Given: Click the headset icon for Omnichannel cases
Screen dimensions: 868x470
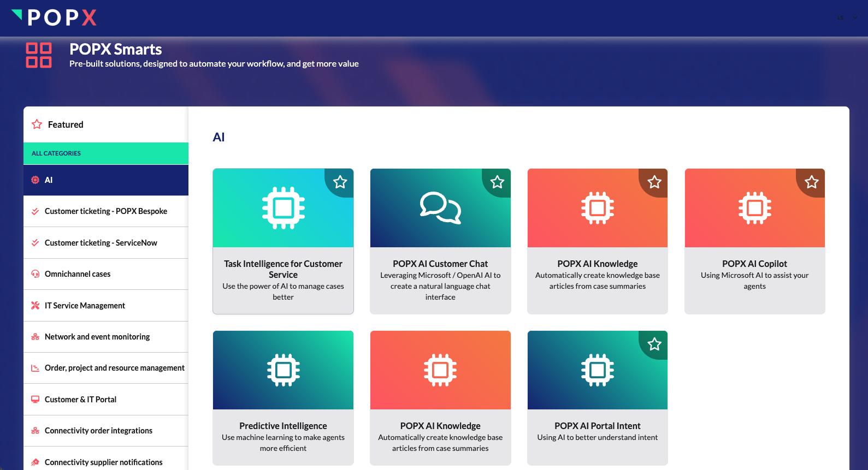Looking at the screenshot, I should pos(35,274).
